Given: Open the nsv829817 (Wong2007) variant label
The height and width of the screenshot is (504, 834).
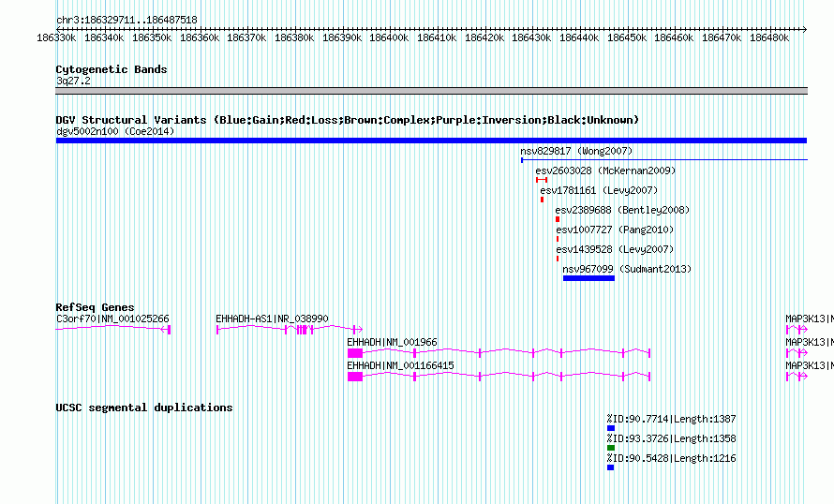Looking at the screenshot, I should 576,151.
